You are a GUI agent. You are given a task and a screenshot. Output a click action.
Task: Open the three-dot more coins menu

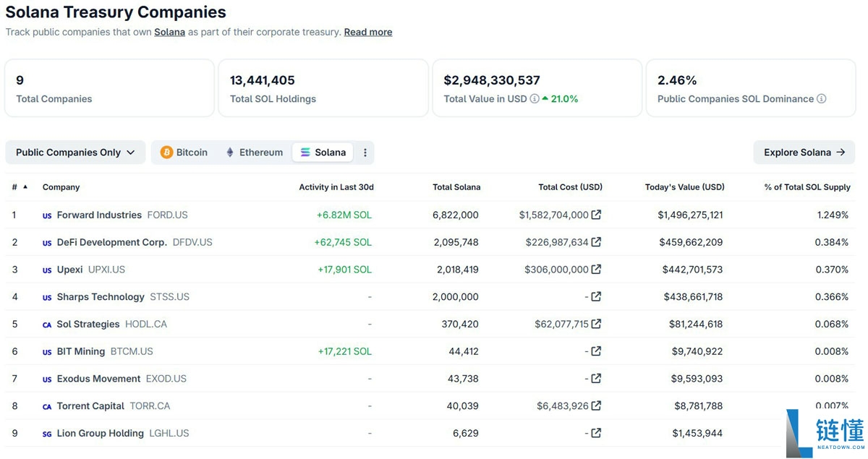tap(365, 153)
